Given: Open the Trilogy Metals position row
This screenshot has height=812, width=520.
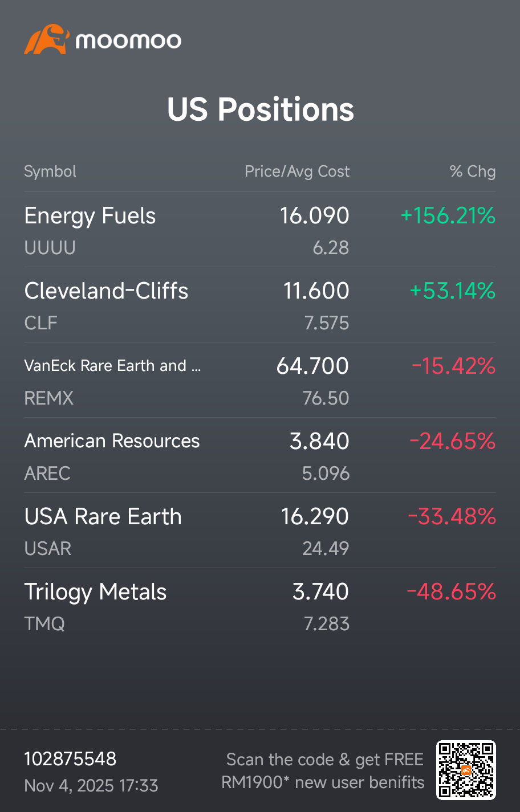Looking at the screenshot, I should click(x=260, y=606).
